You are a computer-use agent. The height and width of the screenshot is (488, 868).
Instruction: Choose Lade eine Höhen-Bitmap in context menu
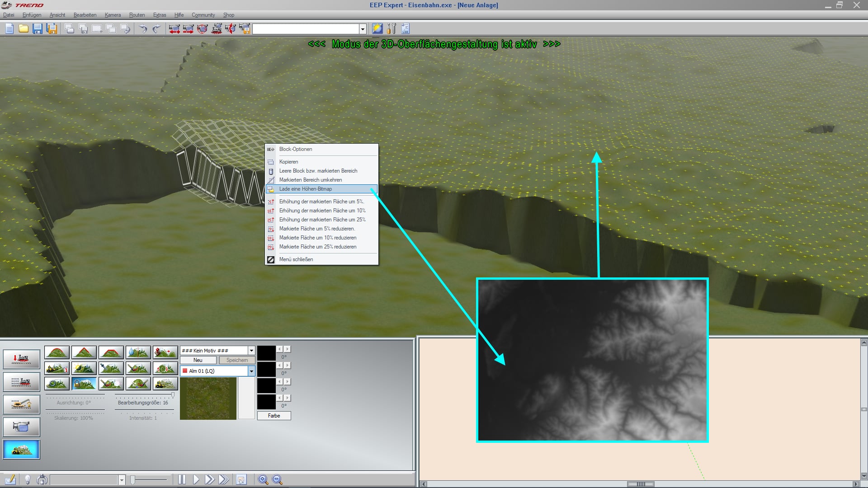(x=321, y=189)
